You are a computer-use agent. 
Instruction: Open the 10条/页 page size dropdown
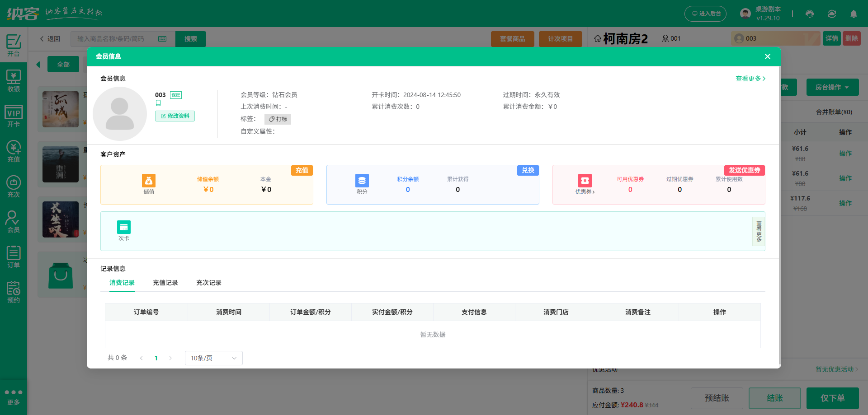pyautogui.click(x=213, y=358)
